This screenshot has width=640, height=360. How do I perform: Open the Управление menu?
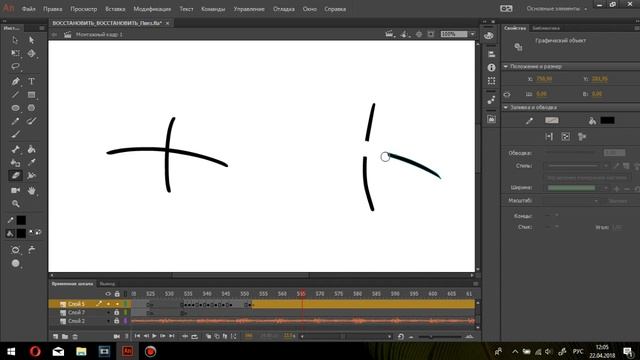(x=249, y=9)
